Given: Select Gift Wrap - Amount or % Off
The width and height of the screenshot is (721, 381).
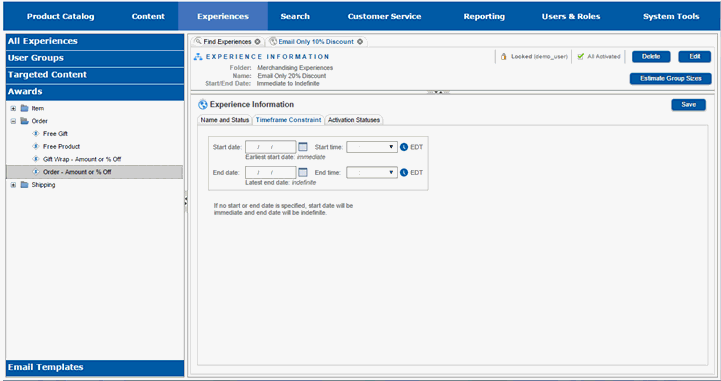Looking at the screenshot, I should tap(82, 159).
